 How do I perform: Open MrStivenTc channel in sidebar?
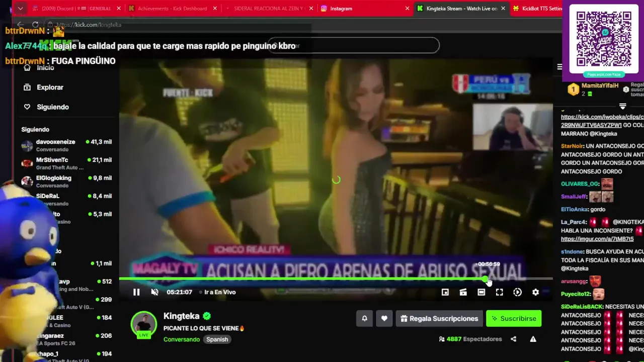(66, 163)
